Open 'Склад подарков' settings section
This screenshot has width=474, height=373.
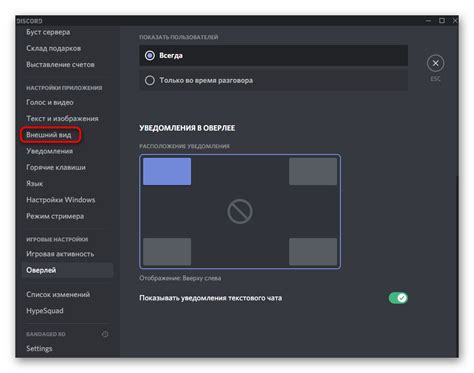(54, 48)
